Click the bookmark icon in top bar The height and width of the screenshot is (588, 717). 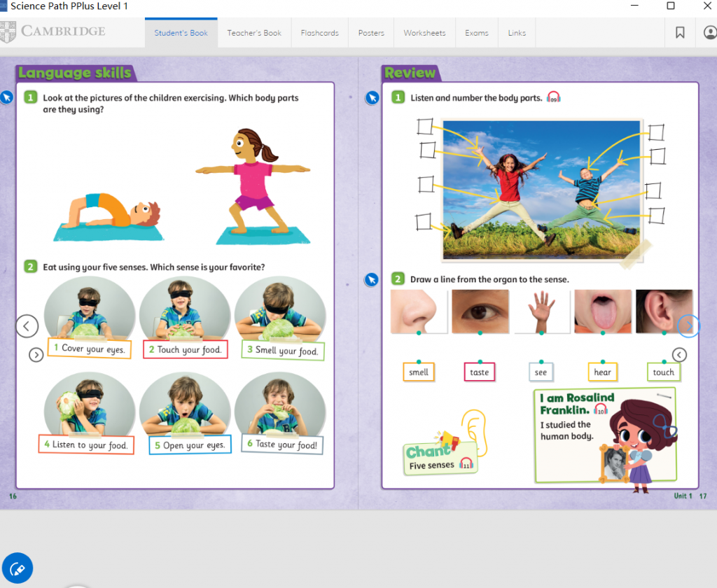click(x=679, y=33)
